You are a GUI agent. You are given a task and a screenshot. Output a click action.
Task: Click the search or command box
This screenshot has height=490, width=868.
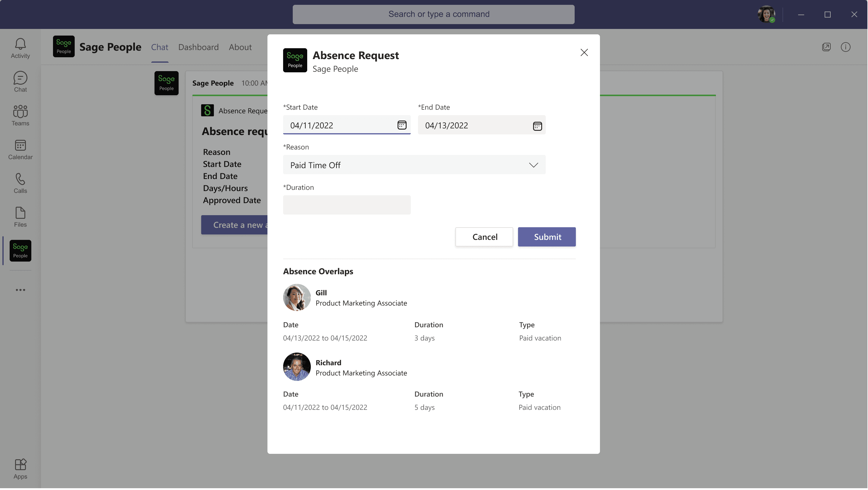pos(433,14)
